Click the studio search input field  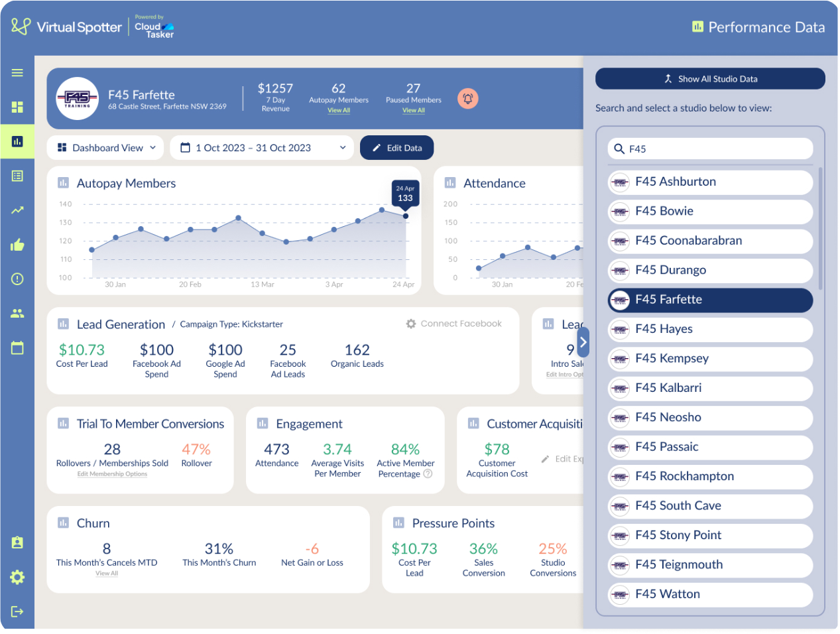(x=710, y=149)
